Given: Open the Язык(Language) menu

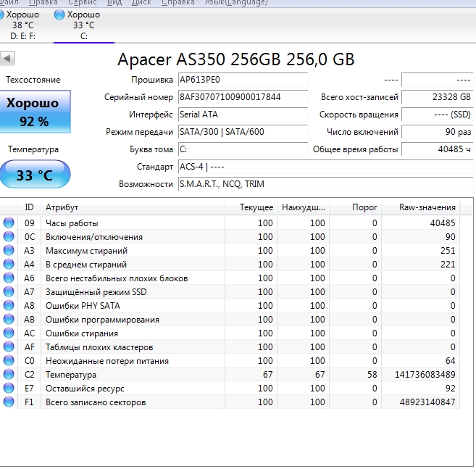Looking at the screenshot, I should pos(236,3).
